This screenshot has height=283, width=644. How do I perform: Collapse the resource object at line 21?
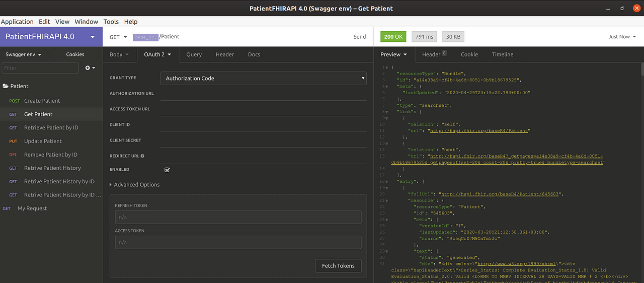click(387, 200)
